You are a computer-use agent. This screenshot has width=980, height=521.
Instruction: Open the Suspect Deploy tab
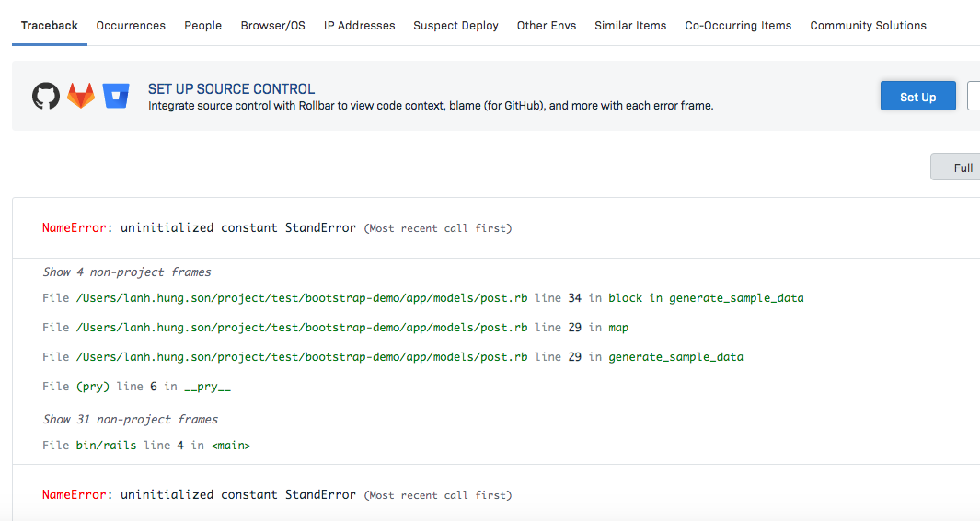tap(455, 26)
